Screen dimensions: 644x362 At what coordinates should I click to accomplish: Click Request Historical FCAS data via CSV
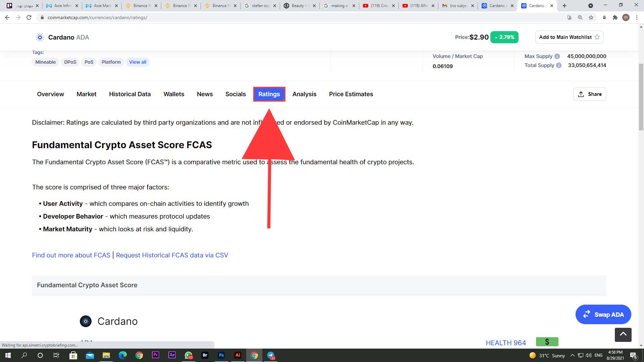tap(172, 255)
